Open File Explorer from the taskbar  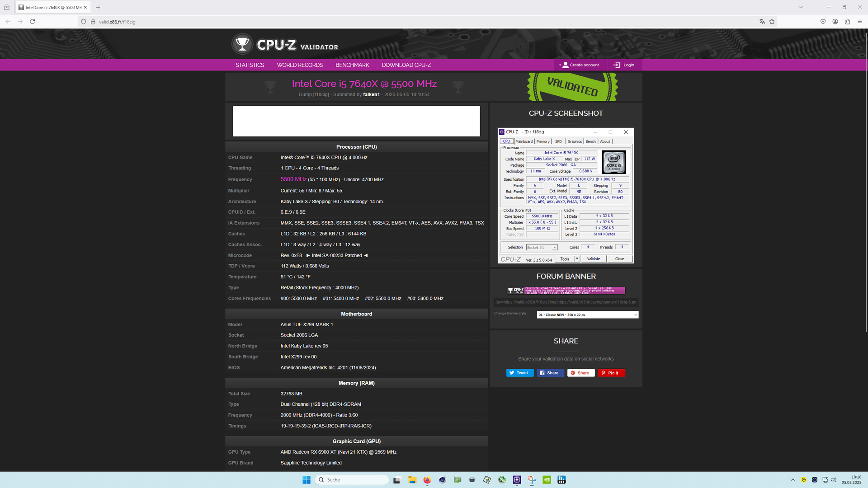click(412, 480)
